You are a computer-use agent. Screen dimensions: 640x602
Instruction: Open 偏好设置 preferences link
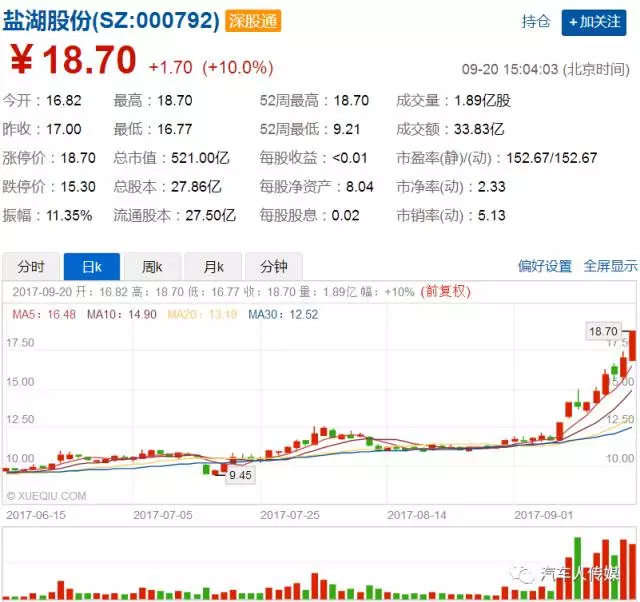pos(545,266)
